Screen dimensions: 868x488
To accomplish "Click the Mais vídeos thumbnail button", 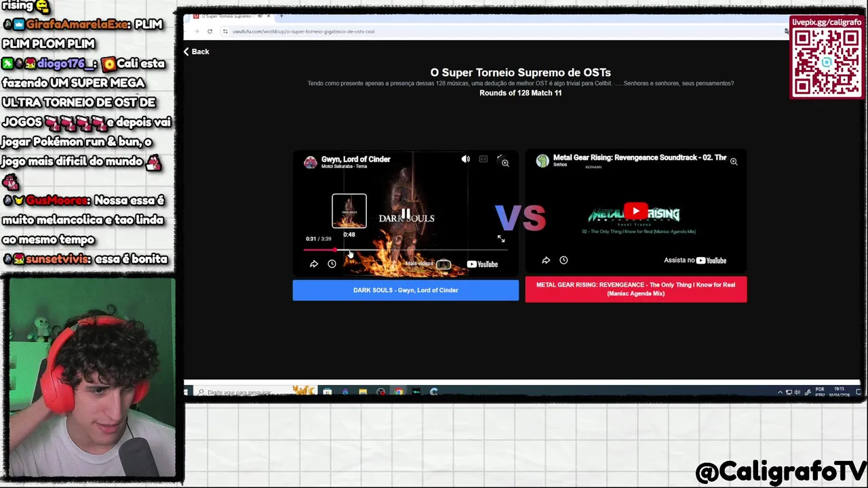I will (443, 264).
